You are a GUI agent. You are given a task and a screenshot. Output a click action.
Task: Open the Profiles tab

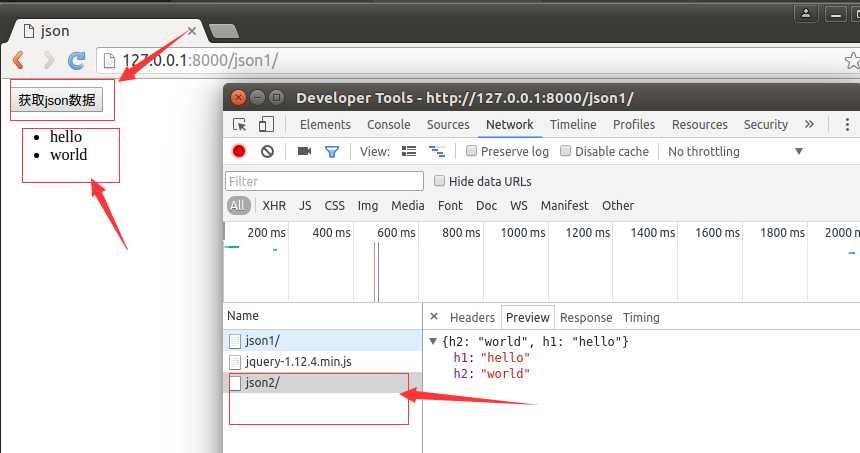tap(634, 124)
